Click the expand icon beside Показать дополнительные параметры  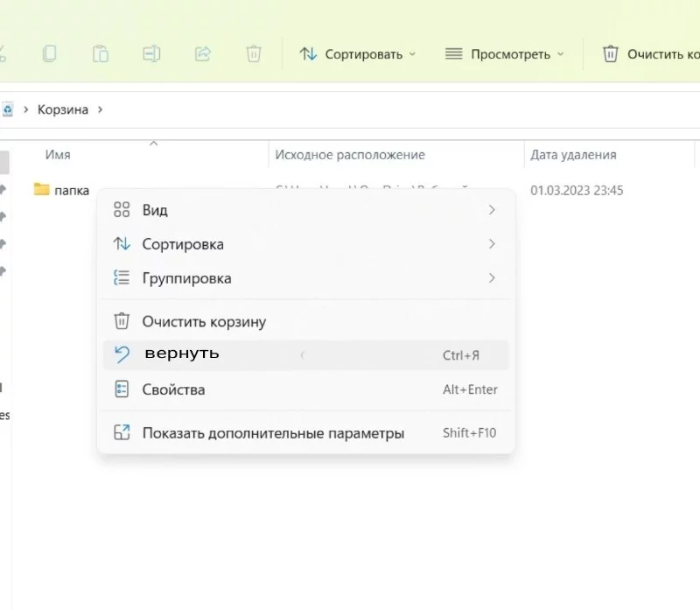point(122,432)
